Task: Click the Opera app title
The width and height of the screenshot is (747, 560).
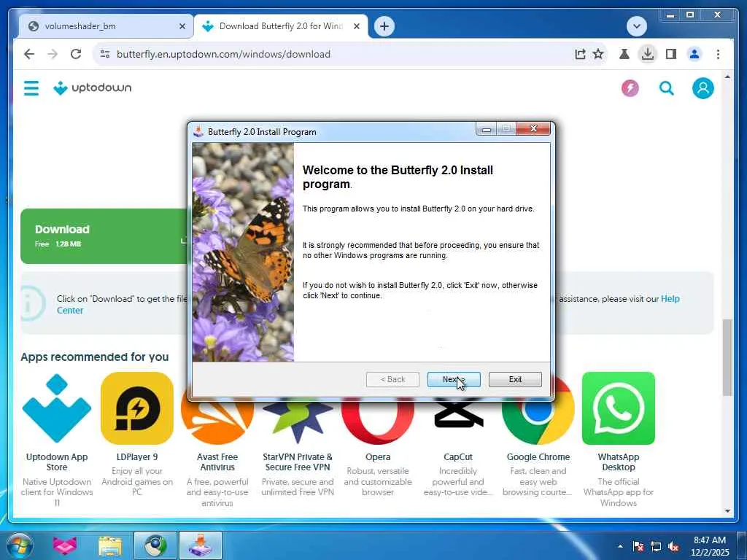Action: [378, 456]
